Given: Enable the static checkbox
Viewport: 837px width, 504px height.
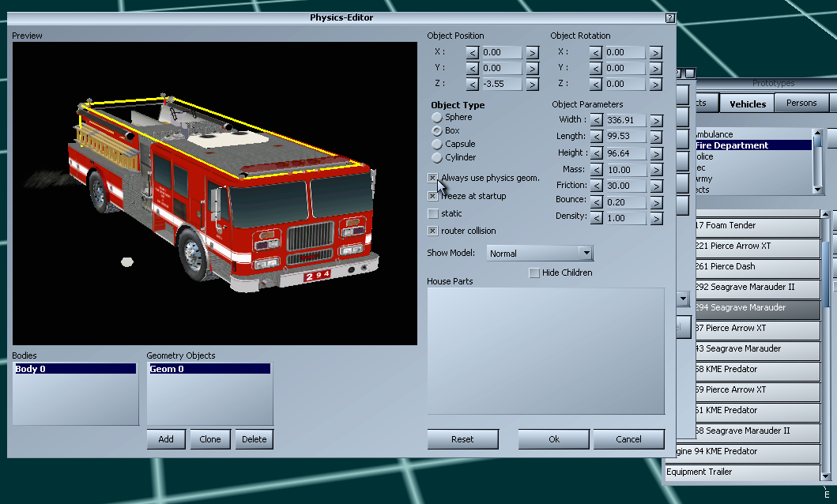Looking at the screenshot, I should tap(433, 214).
